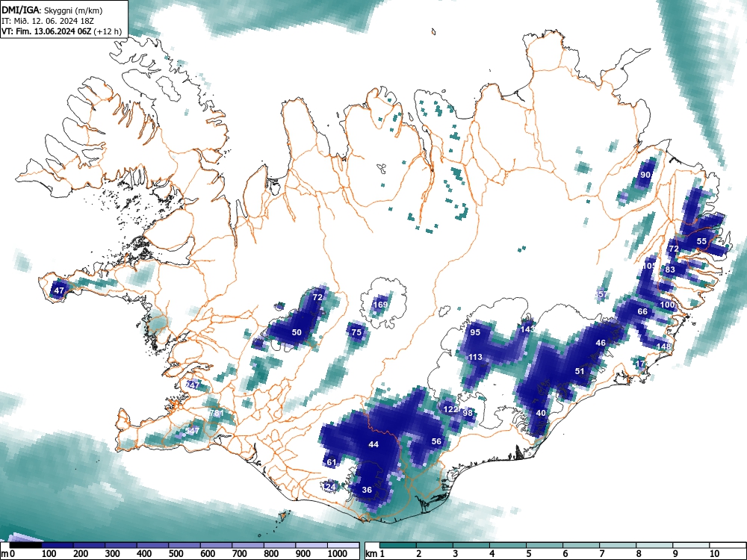This screenshot has width=747, height=560.
Task: Select the visibility value 98 on the map
Action: (468, 413)
